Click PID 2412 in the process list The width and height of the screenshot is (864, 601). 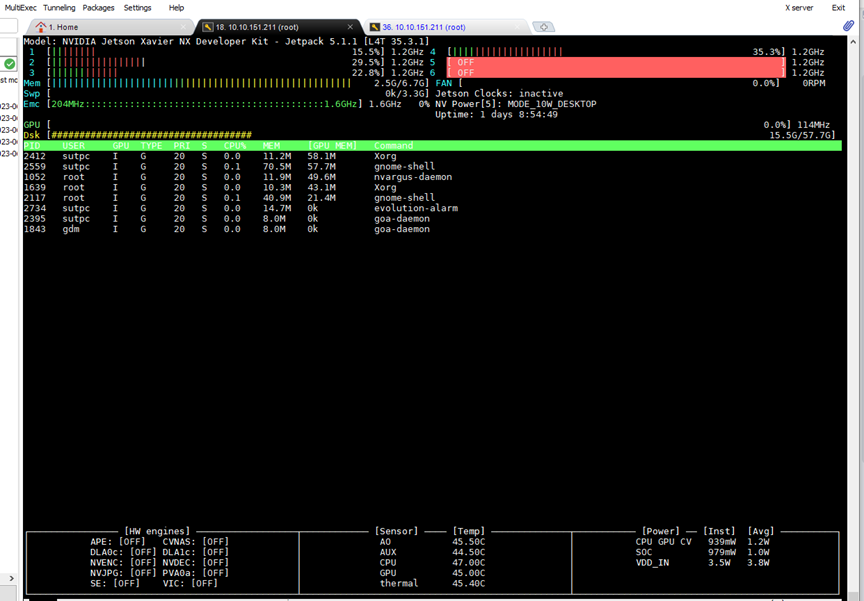tap(35, 156)
